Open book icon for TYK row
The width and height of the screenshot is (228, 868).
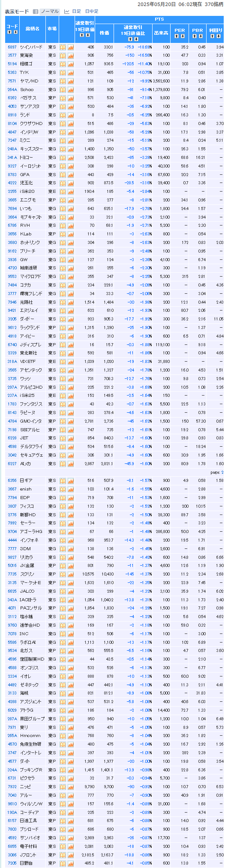coord(63,73)
